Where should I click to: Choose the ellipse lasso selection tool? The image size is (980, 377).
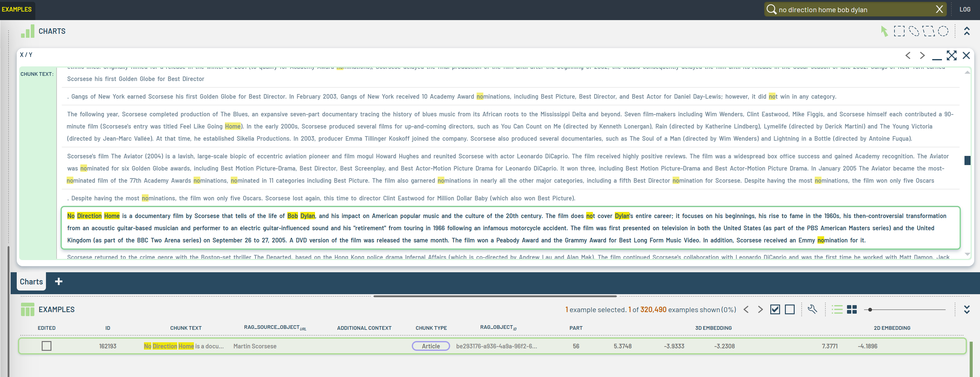(914, 31)
